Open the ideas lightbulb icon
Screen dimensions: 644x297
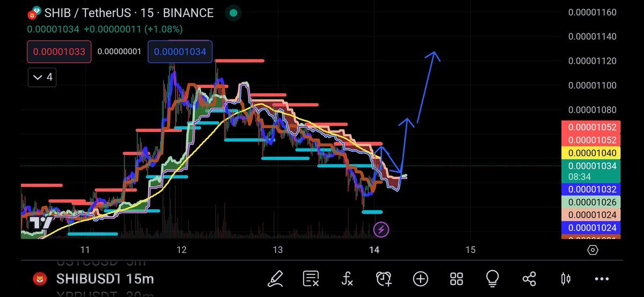[492, 278]
